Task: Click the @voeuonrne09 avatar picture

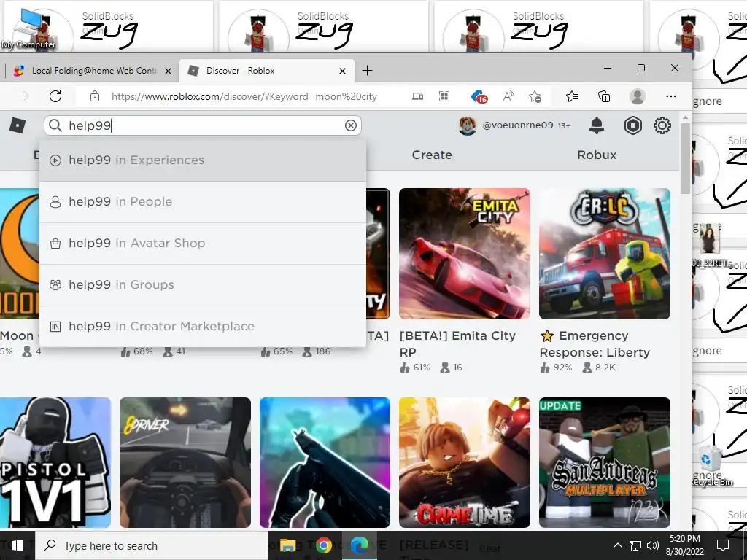Action: [467, 125]
